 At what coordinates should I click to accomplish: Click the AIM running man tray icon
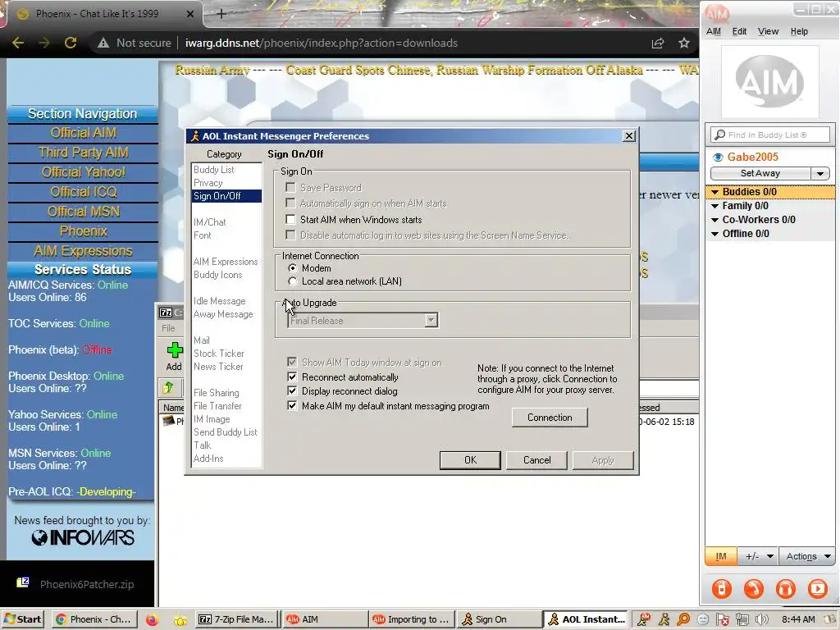point(664,619)
